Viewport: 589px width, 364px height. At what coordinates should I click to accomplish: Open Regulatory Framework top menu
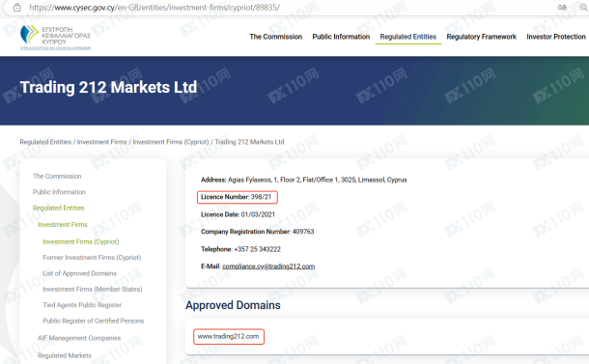[481, 37]
